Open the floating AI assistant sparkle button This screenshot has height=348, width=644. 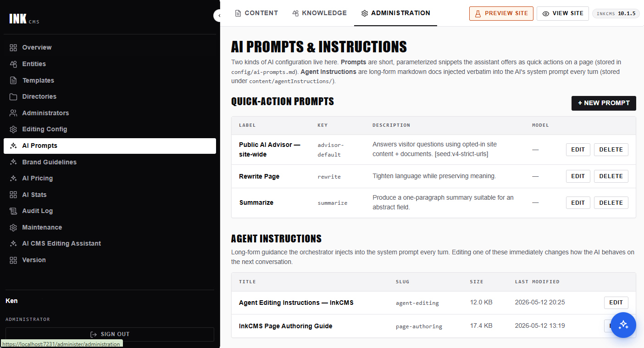623,325
